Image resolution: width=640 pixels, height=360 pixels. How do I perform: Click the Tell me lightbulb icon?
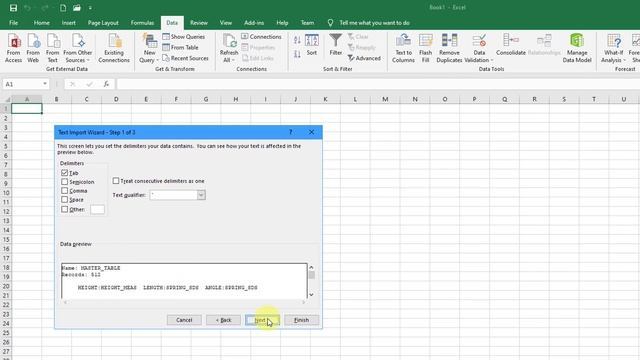coord(330,23)
